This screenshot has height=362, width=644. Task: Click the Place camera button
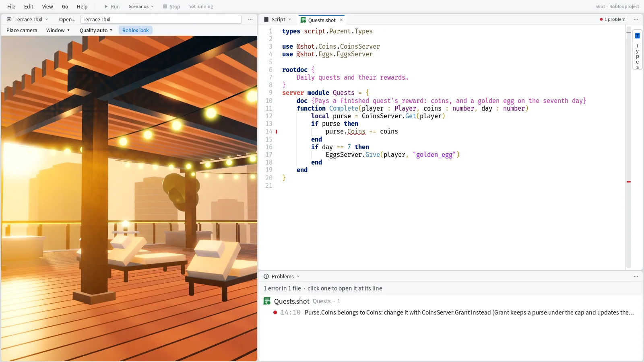click(22, 30)
